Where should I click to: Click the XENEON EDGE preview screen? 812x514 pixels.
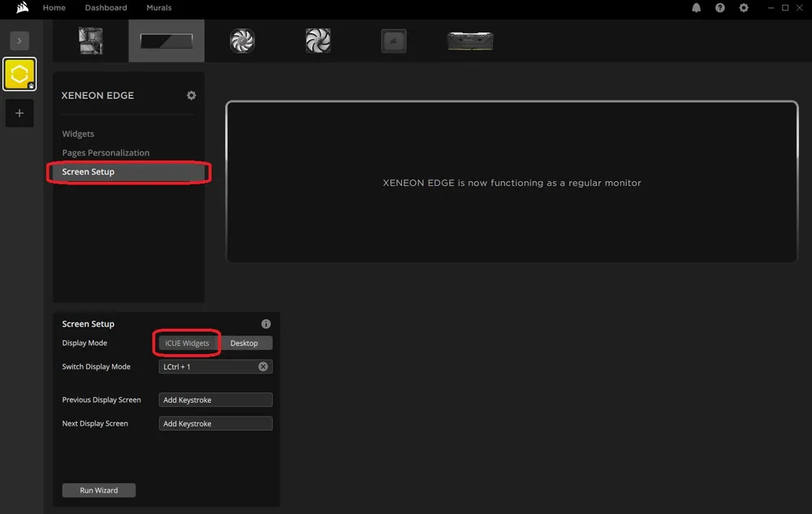tap(512, 182)
